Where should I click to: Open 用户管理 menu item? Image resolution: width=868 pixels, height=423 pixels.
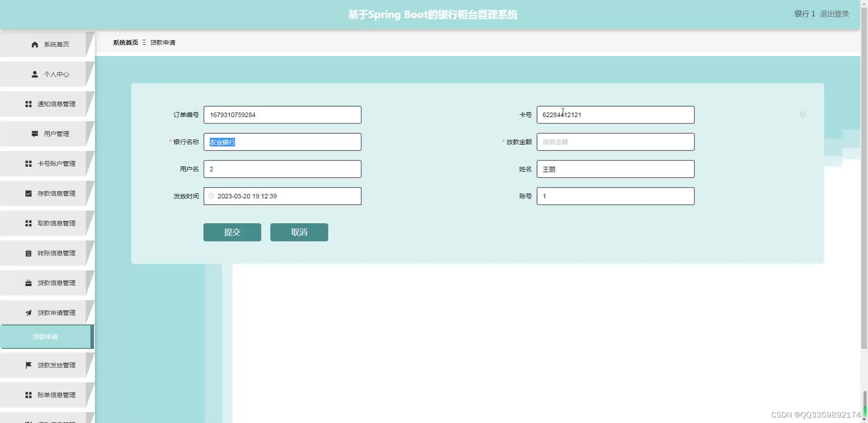point(47,134)
